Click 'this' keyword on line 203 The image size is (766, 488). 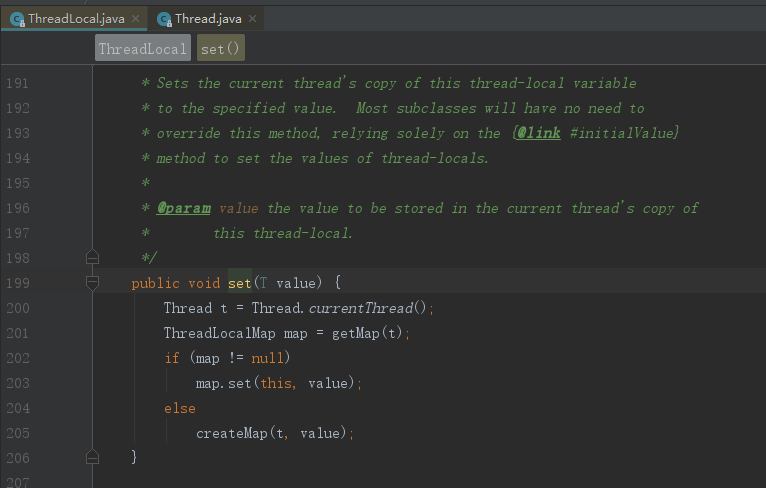point(276,383)
